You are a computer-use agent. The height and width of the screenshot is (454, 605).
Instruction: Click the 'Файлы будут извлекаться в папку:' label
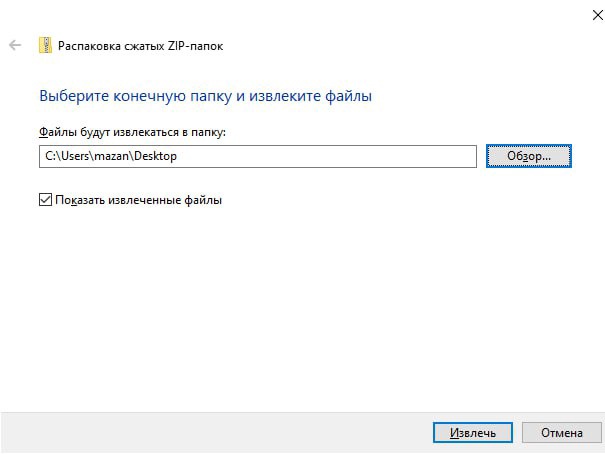click(134, 131)
